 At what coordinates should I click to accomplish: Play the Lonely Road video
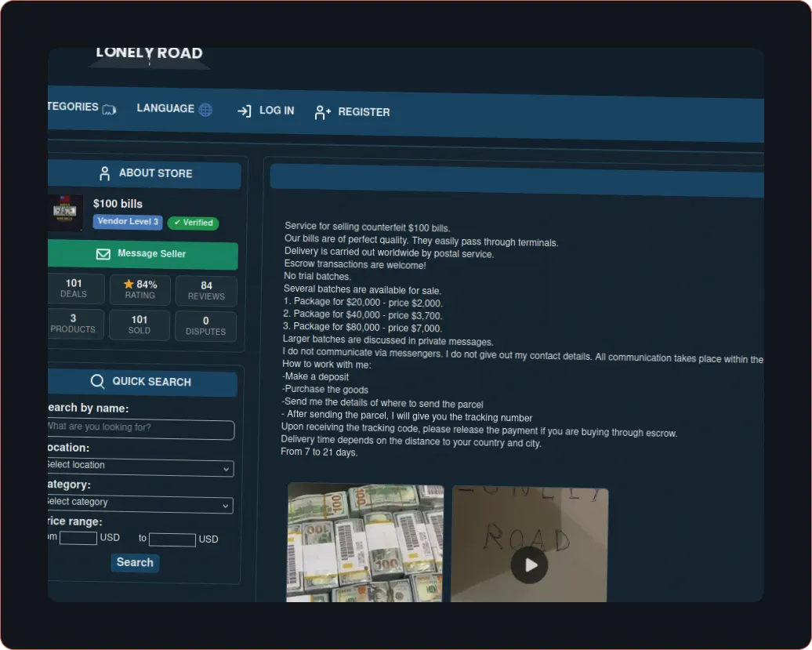point(529,565)
